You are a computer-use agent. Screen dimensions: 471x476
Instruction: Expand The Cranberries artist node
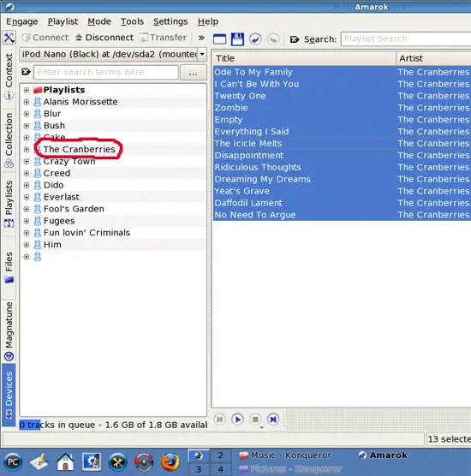(x=27, y=149)
